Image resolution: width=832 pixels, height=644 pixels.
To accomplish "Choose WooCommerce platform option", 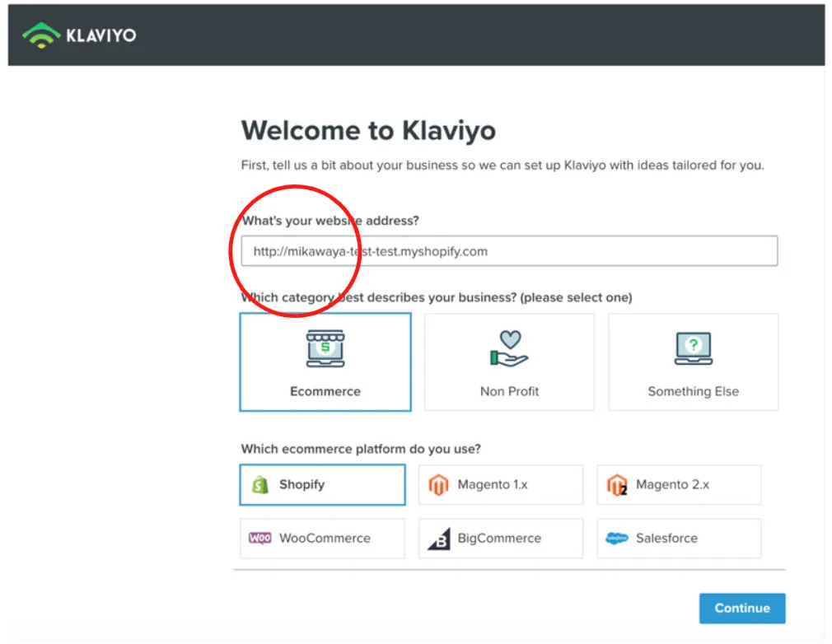I will click(323, 539).
